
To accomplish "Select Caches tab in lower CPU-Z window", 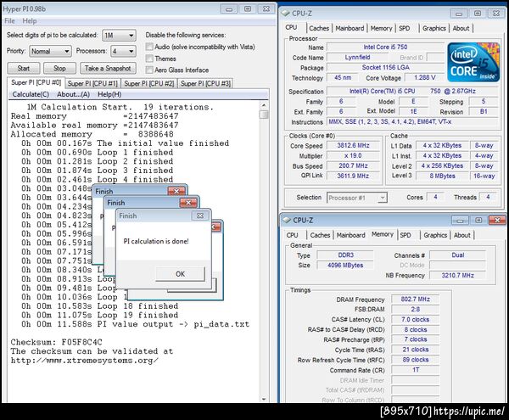I will (320, 235).
